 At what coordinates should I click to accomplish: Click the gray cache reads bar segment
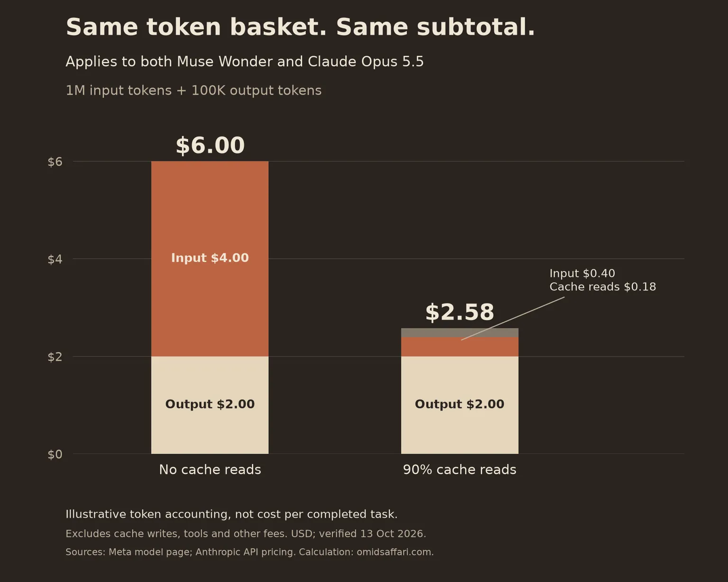click(460, 332)
